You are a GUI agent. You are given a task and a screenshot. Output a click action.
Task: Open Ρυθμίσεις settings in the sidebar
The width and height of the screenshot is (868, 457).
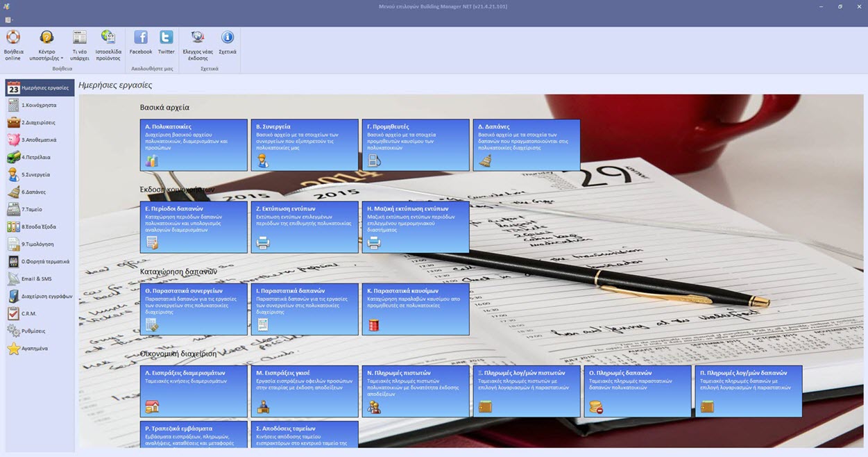[x=40, y=331]
